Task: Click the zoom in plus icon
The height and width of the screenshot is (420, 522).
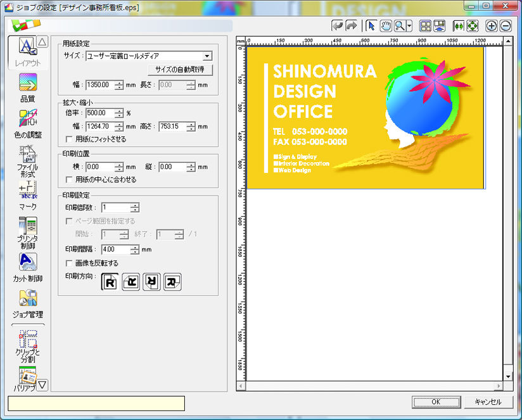Action: pos(491,26)
